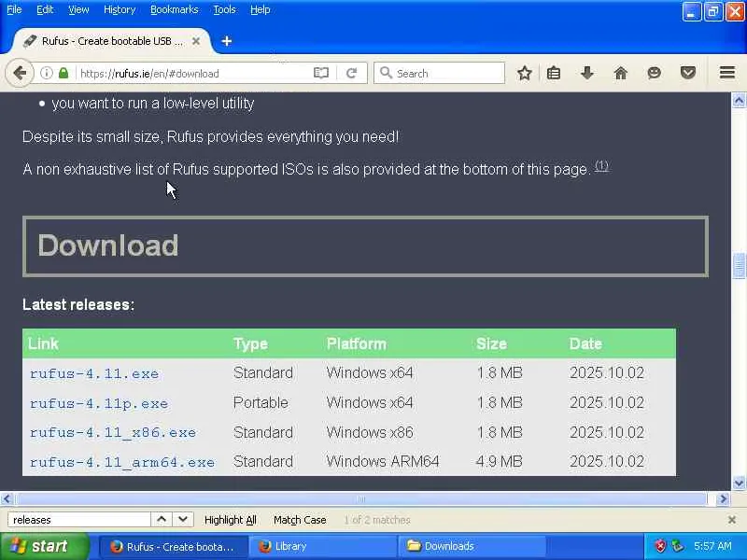This screenshot has width=747, height=560.
Task: Click the vertical scrollbar up arrow
Action: (x=739, y=101)
